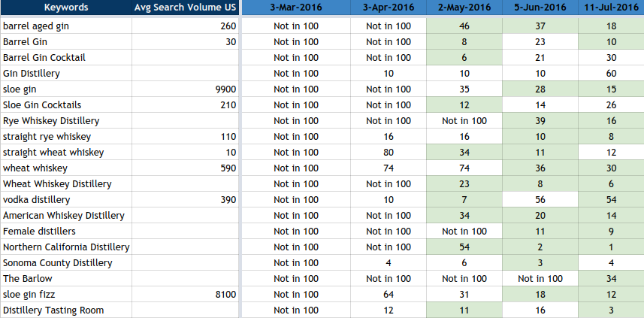Click the 'Northern California Distillery' keyword cell

66,247
